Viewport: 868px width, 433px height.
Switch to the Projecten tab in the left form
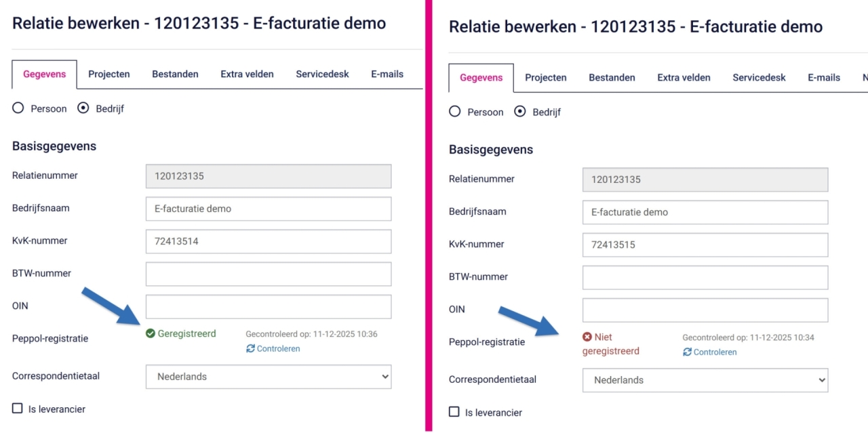(109, 74)
